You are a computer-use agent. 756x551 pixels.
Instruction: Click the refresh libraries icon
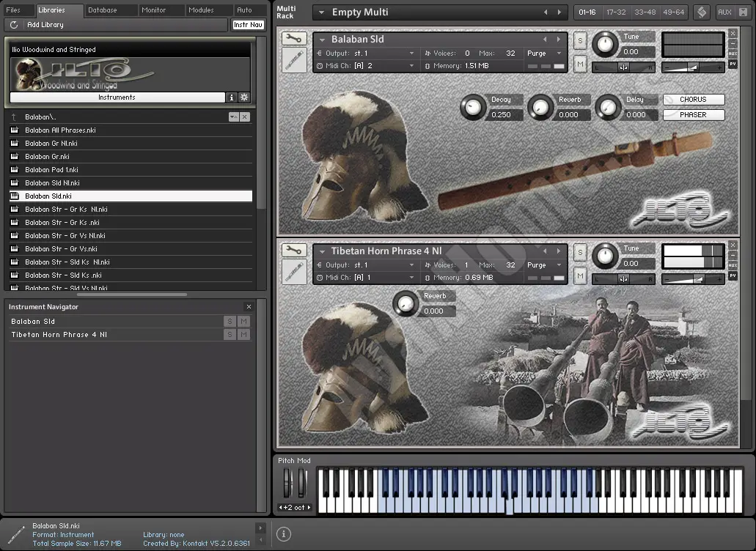14,25
